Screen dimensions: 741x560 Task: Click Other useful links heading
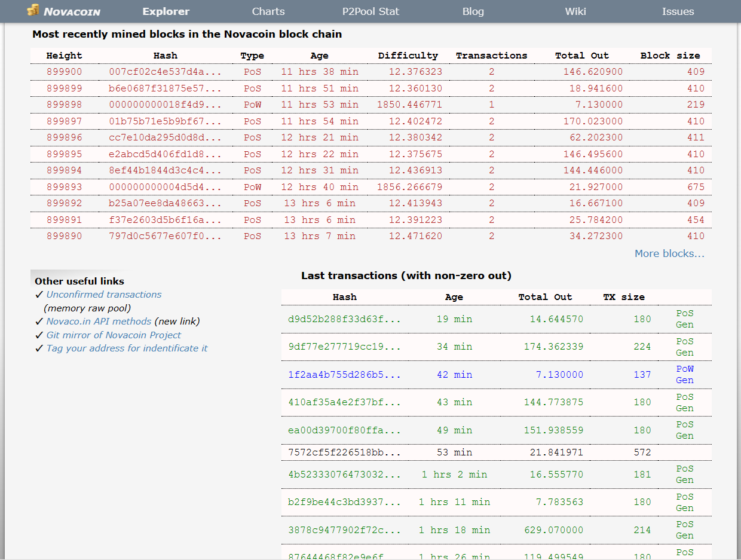tap(79, 281)
